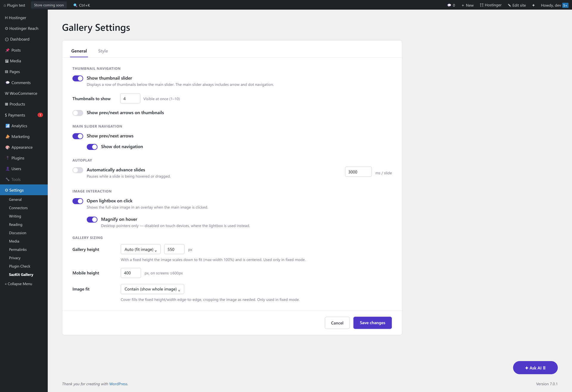Image resolution: width=572 pixels, height=392 pixels.
Task: Open the + New menu in admin bar
Action: (467, 5)
